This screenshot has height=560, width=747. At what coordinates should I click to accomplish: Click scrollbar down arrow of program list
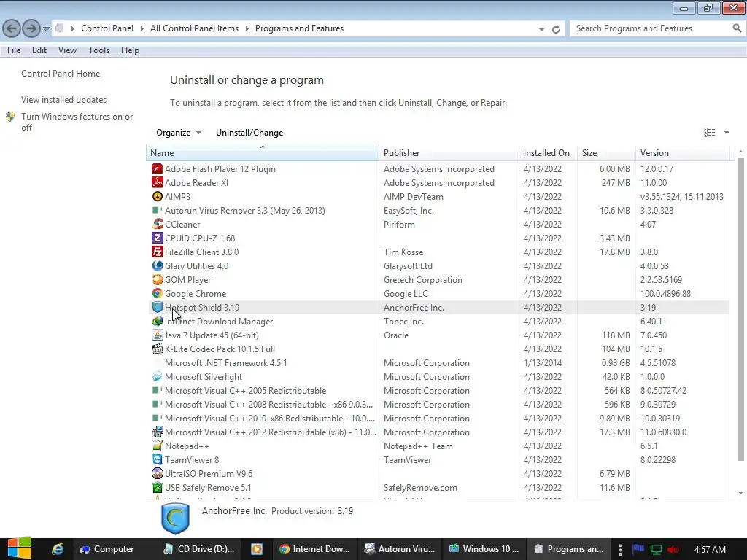740,494
